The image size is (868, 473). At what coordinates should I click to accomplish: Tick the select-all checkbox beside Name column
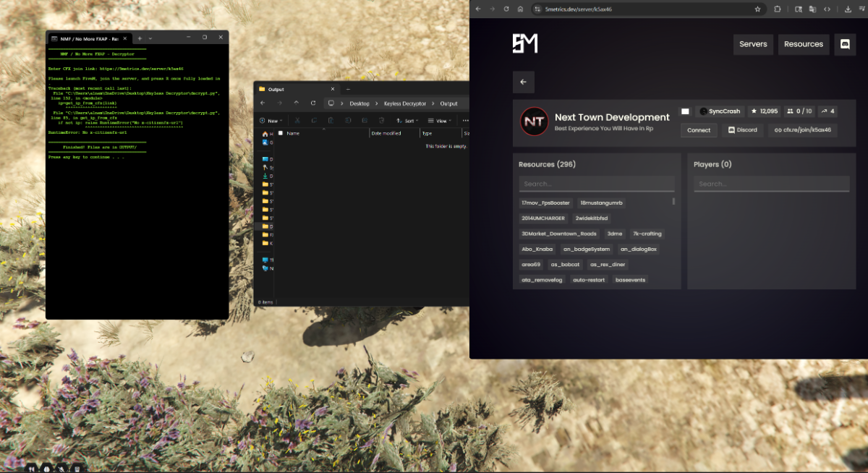pyautogui.click(x=281, y=133)
